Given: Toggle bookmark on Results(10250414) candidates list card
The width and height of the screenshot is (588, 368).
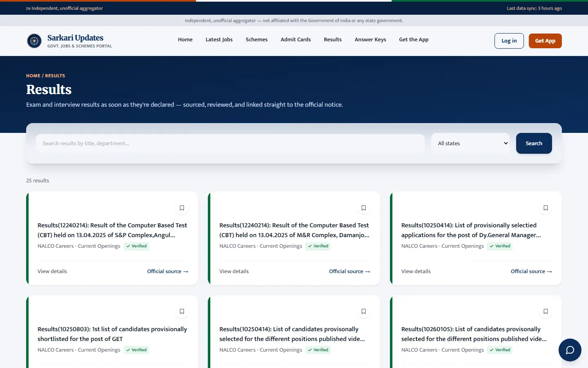Looking at the screenshot, I should (363, 312).
